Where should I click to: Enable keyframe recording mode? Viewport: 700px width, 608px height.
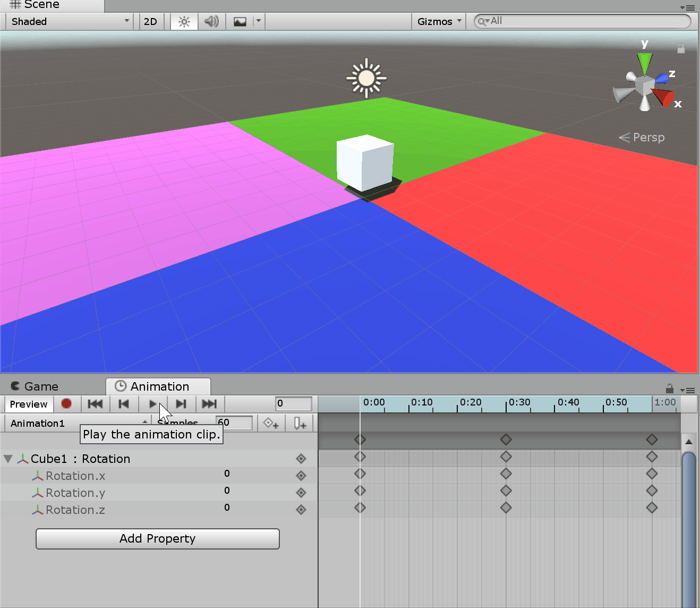pos(66,404)
